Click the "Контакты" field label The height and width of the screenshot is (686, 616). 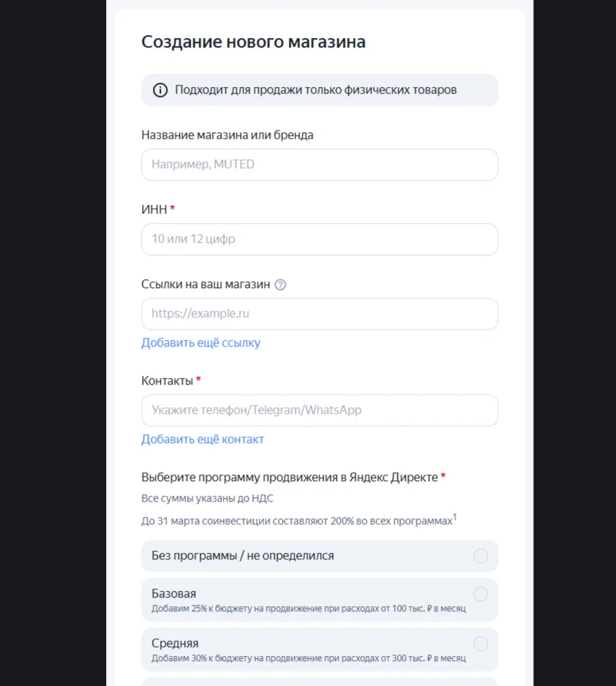pyautogui.click(x=167, y=380)
